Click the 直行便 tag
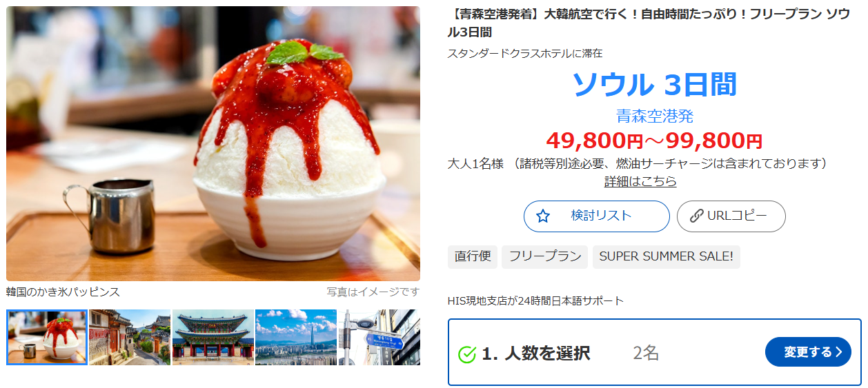The height and width of the screenshot is (388, 868). [473, 256]
